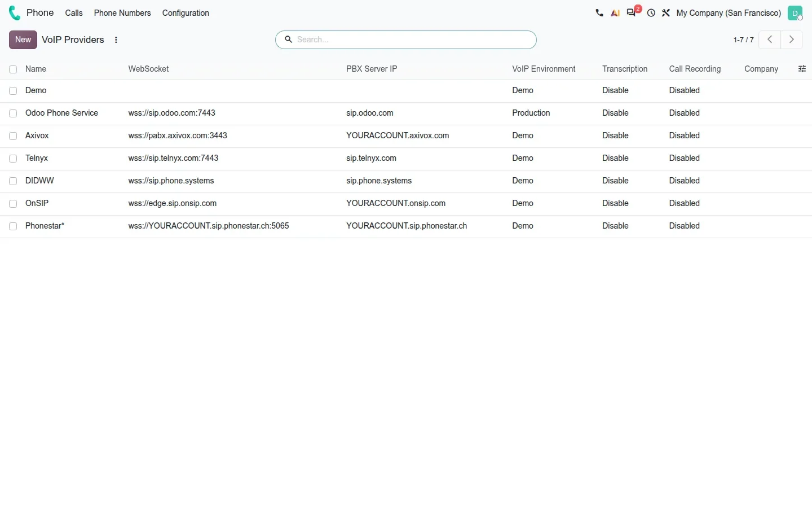Click the Phone app logo icon
This screenshot has height=508, width=812.
(x=15, y=13)
